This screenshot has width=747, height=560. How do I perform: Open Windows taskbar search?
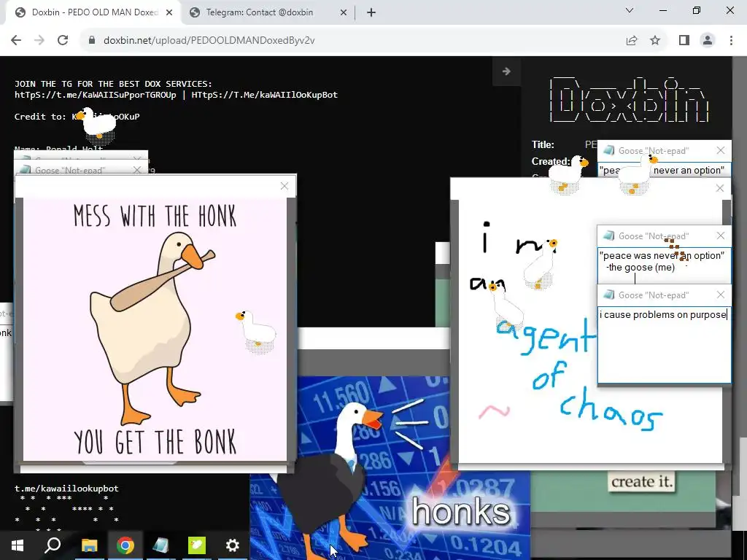53,545
